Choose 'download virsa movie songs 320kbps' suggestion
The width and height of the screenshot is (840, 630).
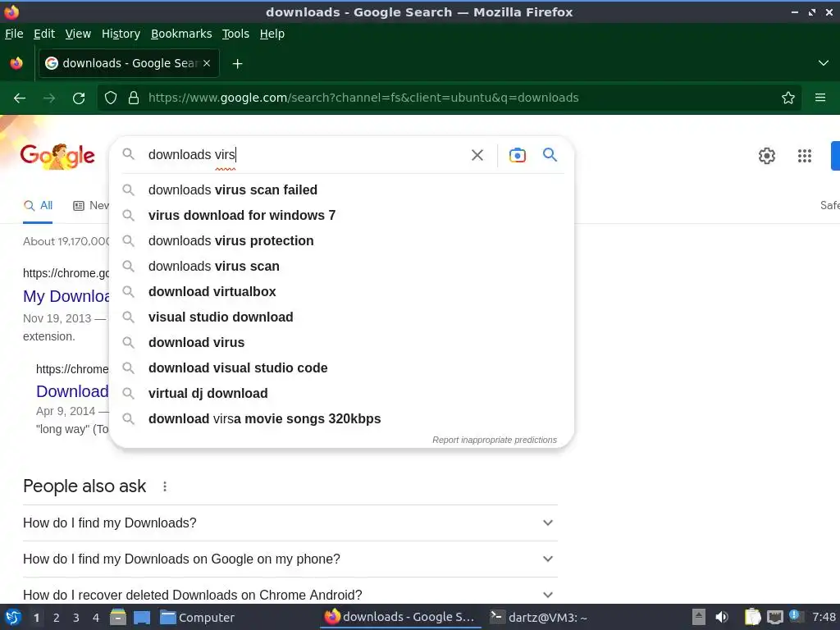pyautogui.click(x=342, y=419)
